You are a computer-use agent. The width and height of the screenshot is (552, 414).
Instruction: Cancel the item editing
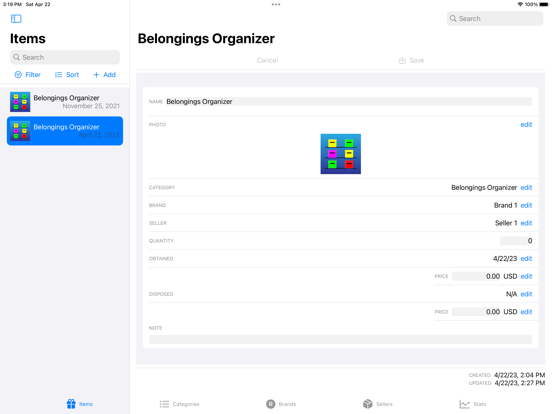click(267, 60)
